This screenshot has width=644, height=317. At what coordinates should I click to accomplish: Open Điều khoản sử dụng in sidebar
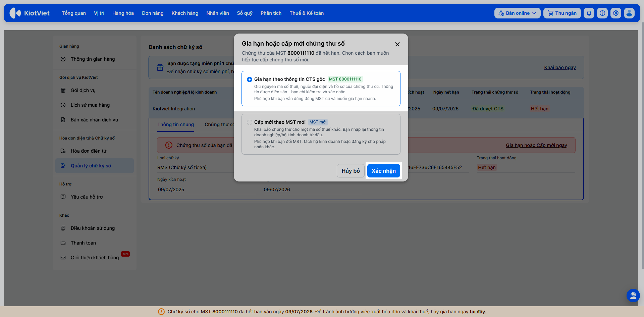[x=95, y=228]
